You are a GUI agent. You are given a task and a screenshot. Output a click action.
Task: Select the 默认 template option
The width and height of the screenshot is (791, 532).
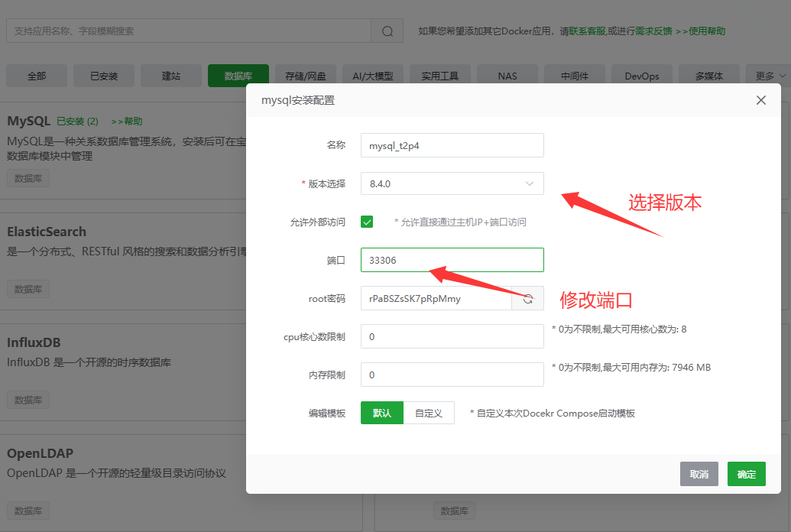tap(382, 413)
